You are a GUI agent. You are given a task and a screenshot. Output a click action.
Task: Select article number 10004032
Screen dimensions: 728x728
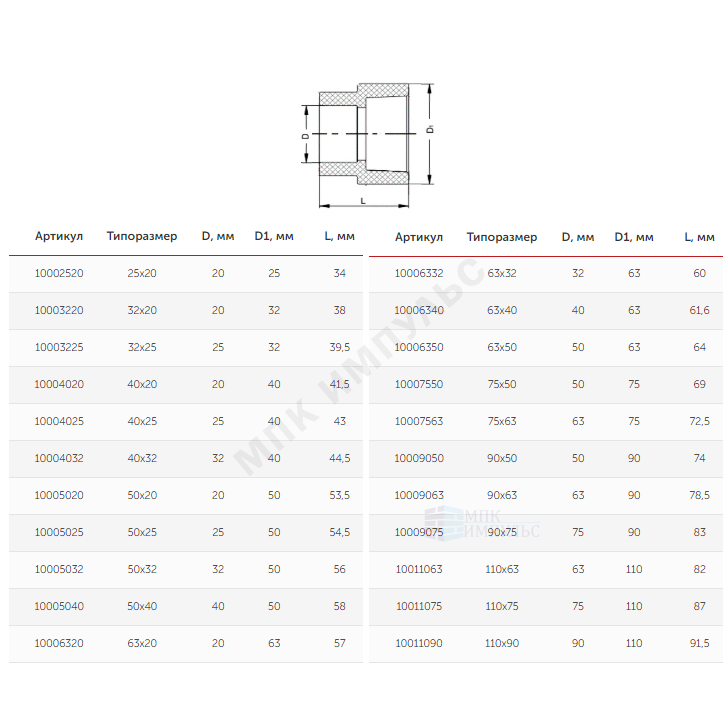click(59, 458)
